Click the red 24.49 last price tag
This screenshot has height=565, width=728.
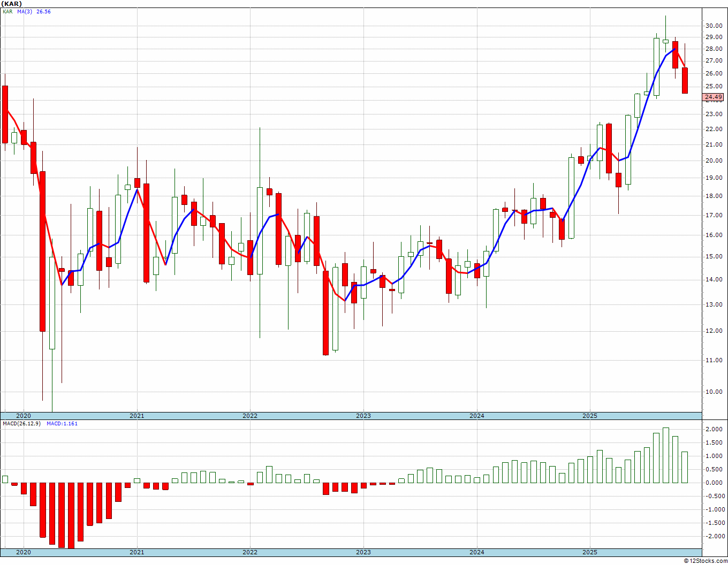(714, 97)
